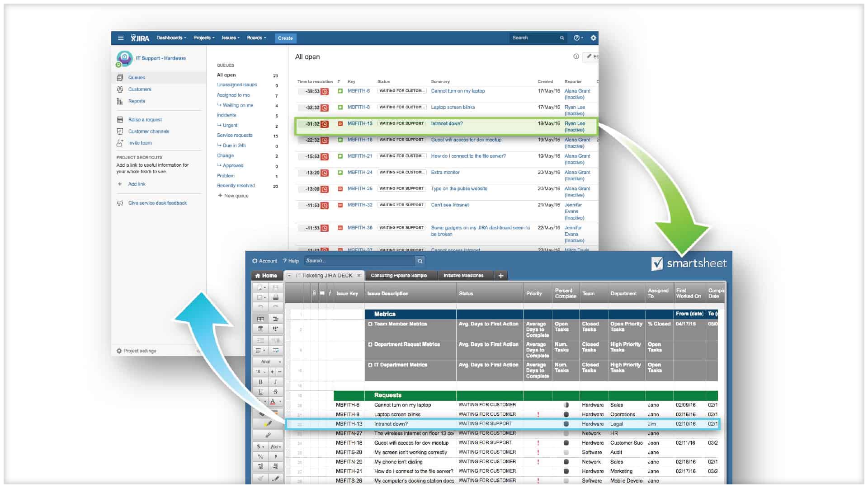The image size is (868, 488).
Task: Open the JIRA settings gear icon
Action: (x=594, y=38)
